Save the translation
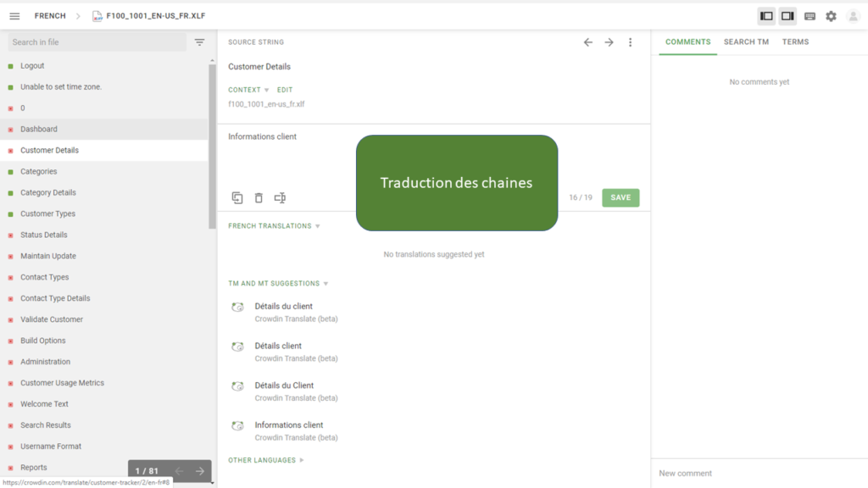868x488 pixels. (x=620, y=197)
